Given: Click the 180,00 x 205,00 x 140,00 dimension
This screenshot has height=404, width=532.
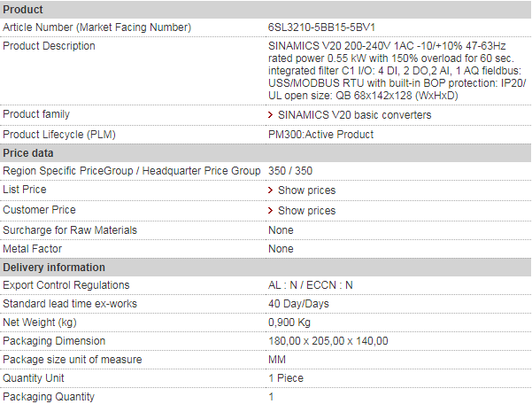Looking at the screenshot, I should click(328, 341).
